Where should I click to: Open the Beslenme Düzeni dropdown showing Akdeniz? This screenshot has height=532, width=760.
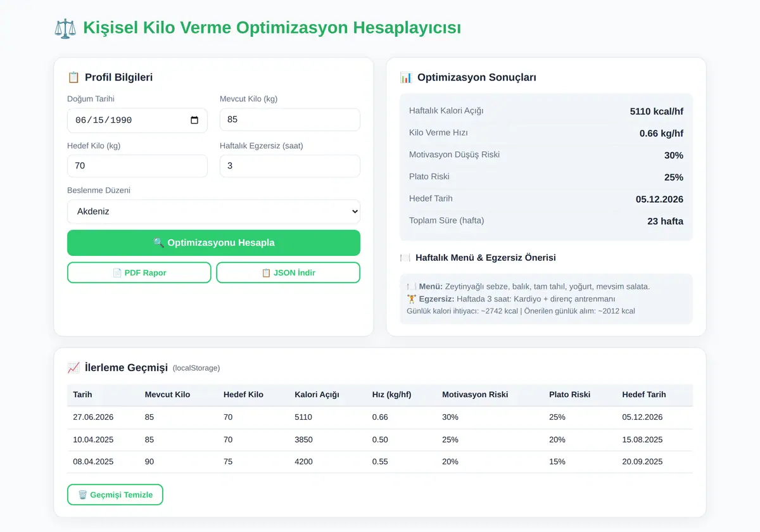pyautogui.click(x=213, y=212)
